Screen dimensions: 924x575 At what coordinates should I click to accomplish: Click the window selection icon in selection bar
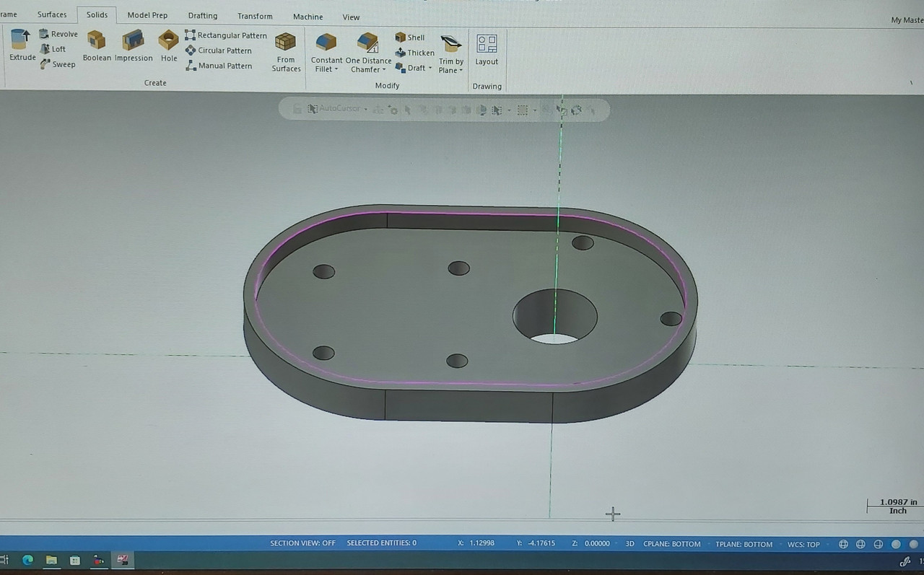tap(523, 110)
